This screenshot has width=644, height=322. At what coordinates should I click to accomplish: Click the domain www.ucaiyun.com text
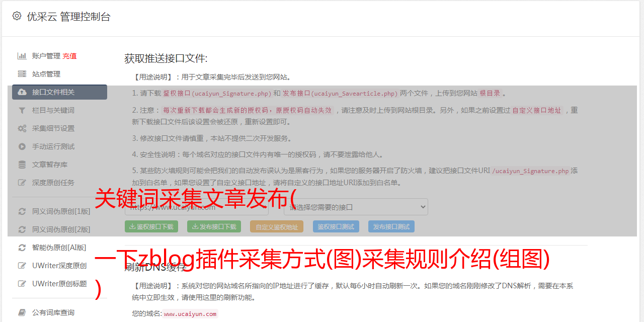(190, 313)
